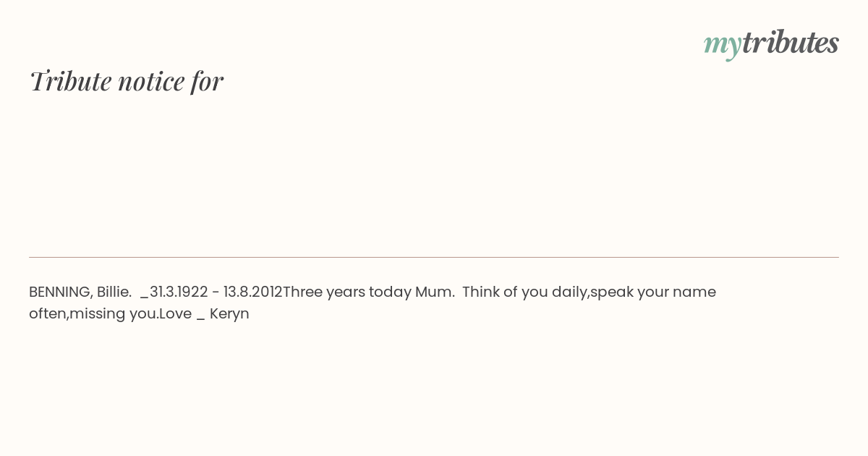This screenshot has height=456, width=868.
Task: Click the "Tribute notice for" heading
Action: pos(126,81)
